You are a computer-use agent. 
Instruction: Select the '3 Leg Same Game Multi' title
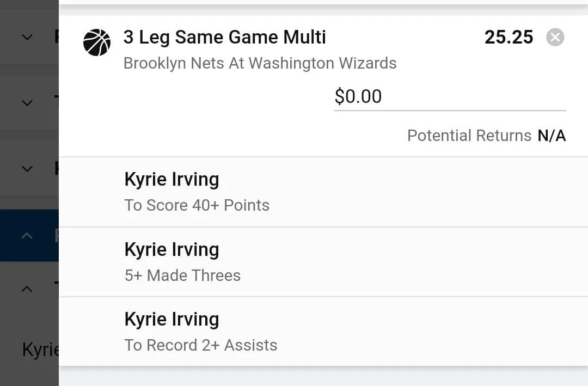point(224,37)
